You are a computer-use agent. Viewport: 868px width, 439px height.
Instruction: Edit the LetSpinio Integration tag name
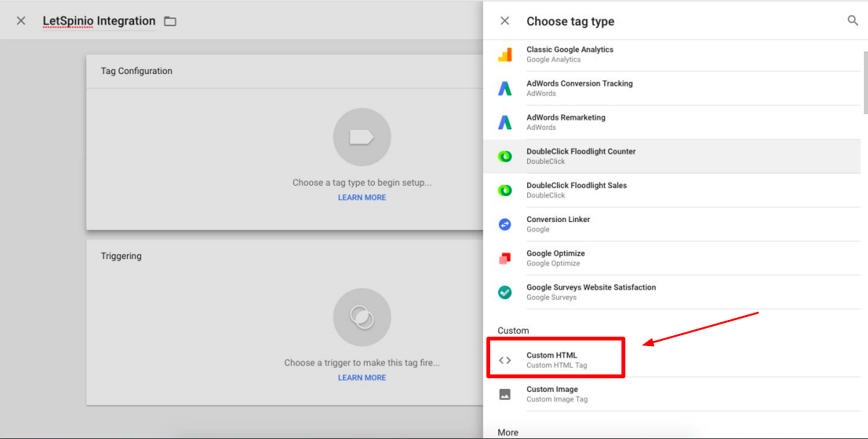pyautogui.click(x=99, y=21)
